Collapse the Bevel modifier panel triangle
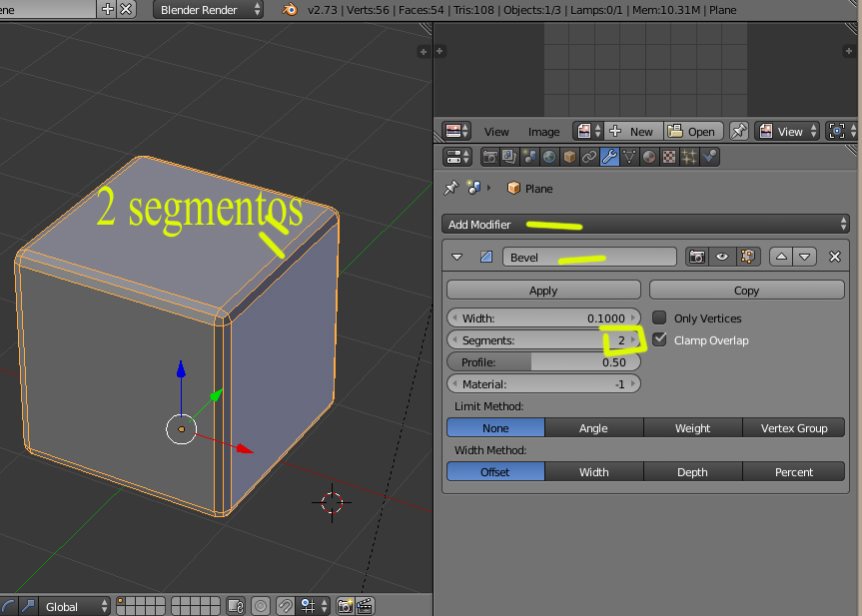862x616 pixels. (456, 257)
